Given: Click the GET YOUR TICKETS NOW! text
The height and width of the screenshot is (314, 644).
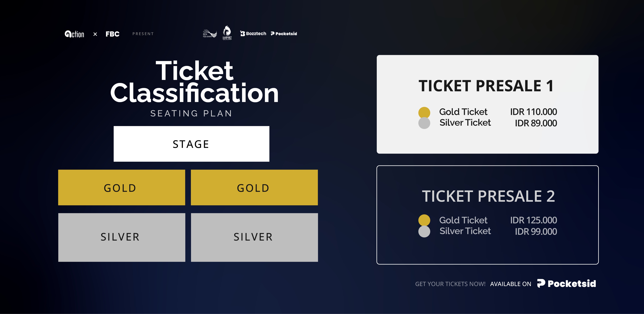Looking at the screenshot, I should (x=450, y=284).
